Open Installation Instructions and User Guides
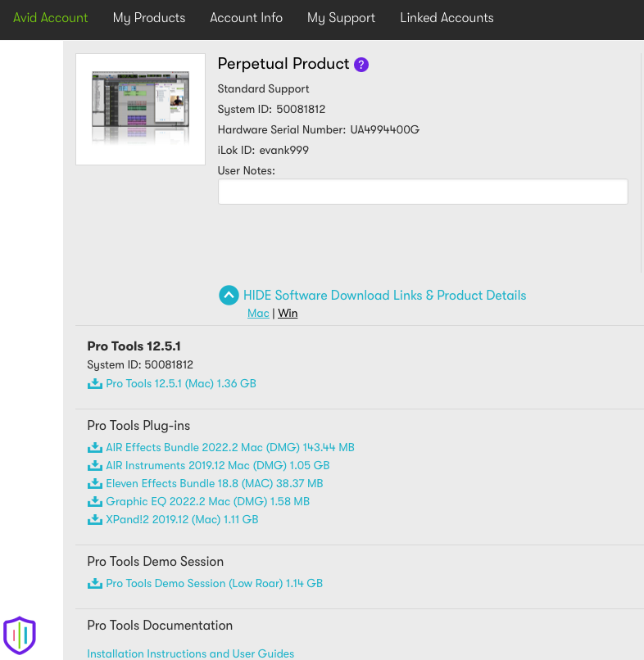644x660 pixels. coord(190,653)
